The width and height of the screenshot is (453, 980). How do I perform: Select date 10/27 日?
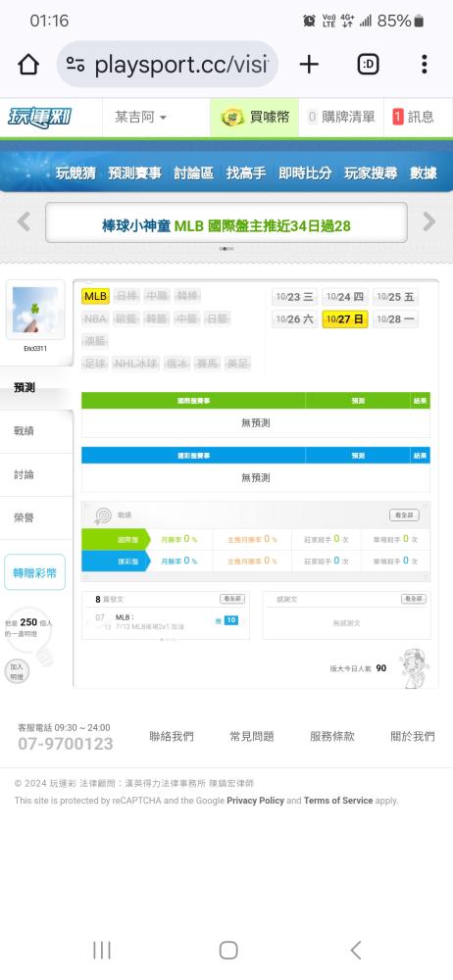point(345,319)
